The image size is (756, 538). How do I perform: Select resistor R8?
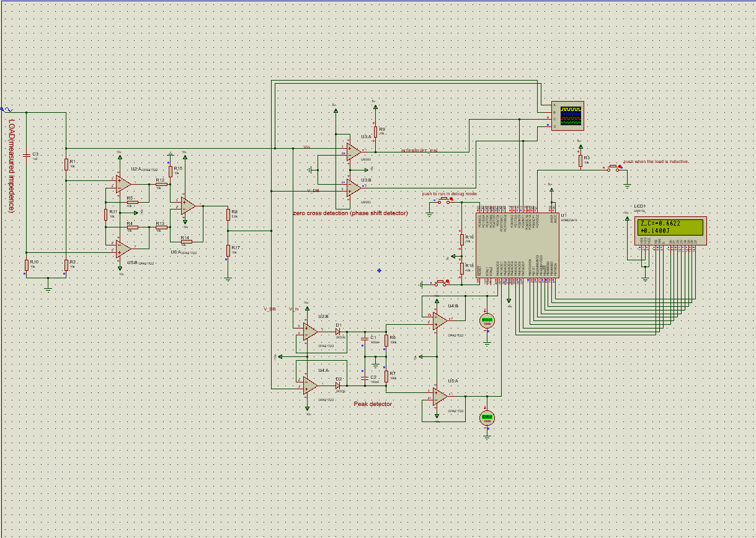(228, 214)
